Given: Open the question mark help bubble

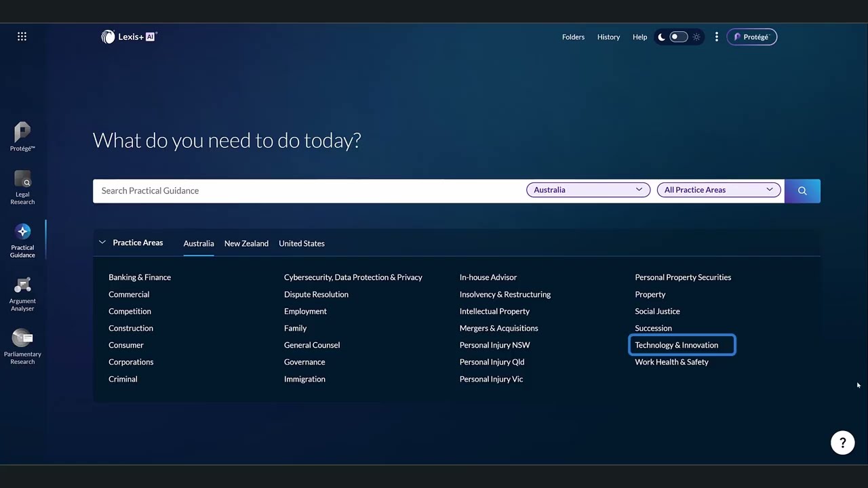Looking at the screenshot, I should click(843, 443).
